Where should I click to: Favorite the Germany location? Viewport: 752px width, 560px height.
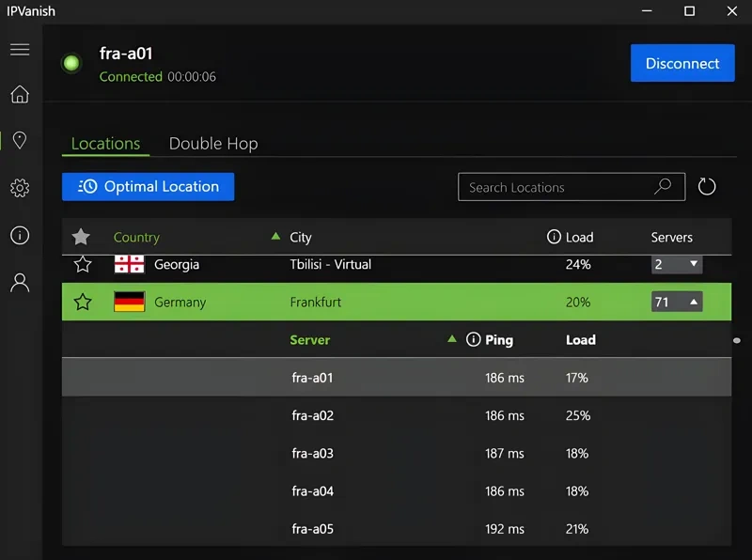83,302
